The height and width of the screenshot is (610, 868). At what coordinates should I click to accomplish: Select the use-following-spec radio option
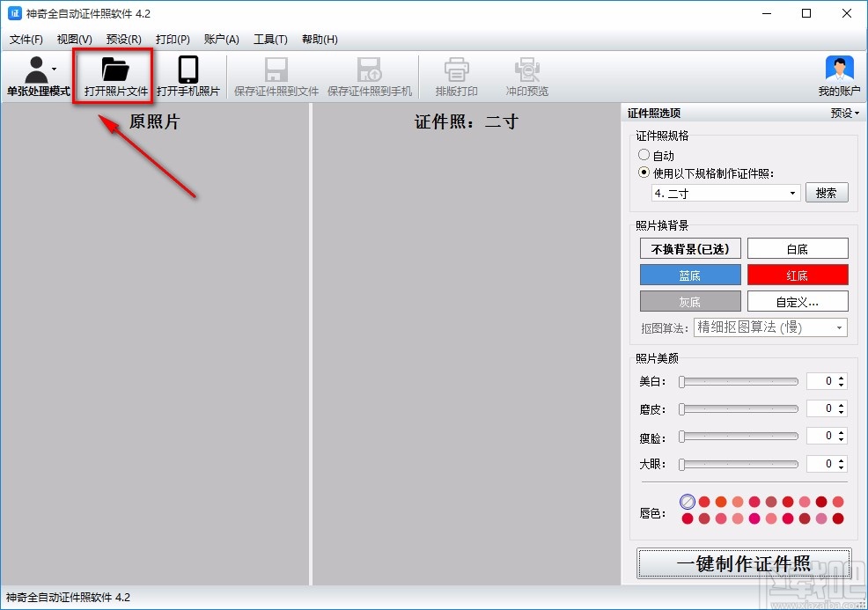(x=645, y=173)
